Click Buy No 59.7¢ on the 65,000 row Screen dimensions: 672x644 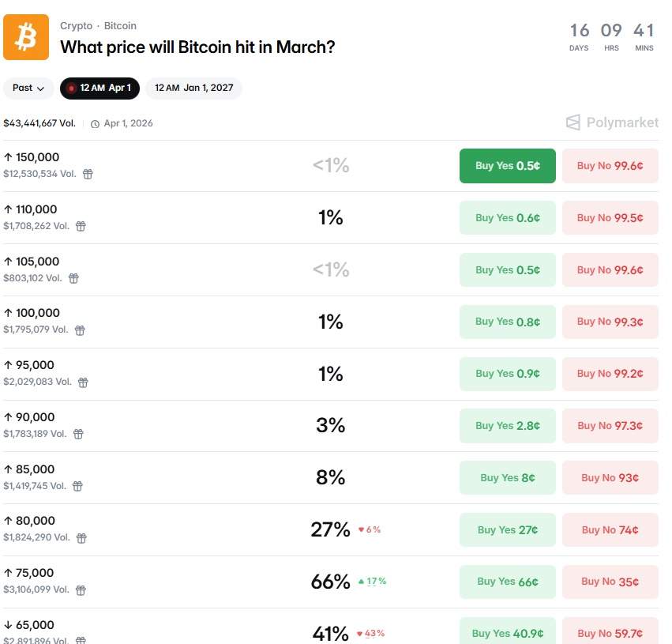pos(610,633)
